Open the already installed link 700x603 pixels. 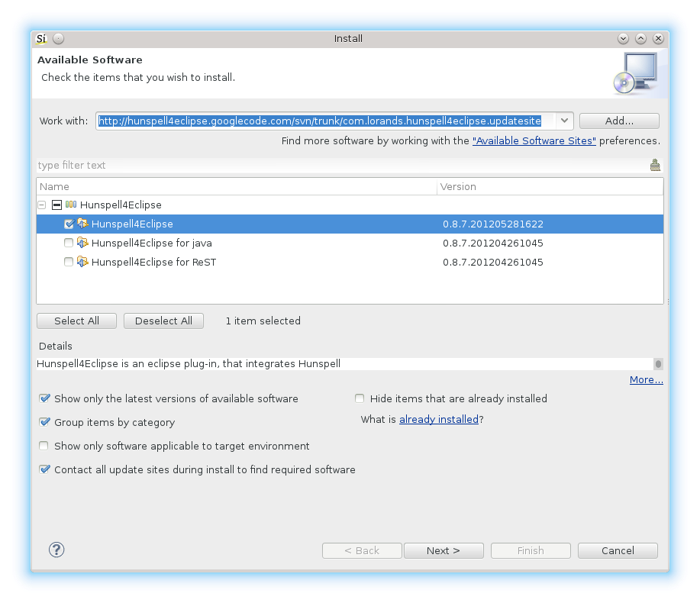[438, 420]
